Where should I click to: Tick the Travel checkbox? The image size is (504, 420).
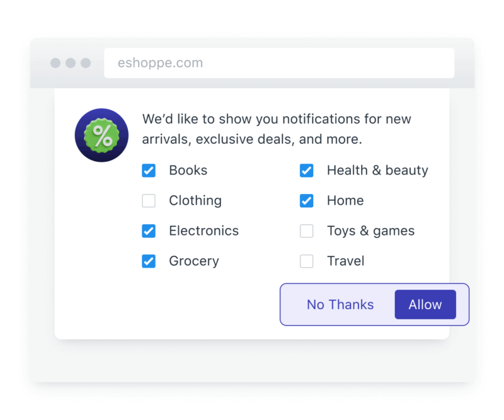click(x=307, y=261)
